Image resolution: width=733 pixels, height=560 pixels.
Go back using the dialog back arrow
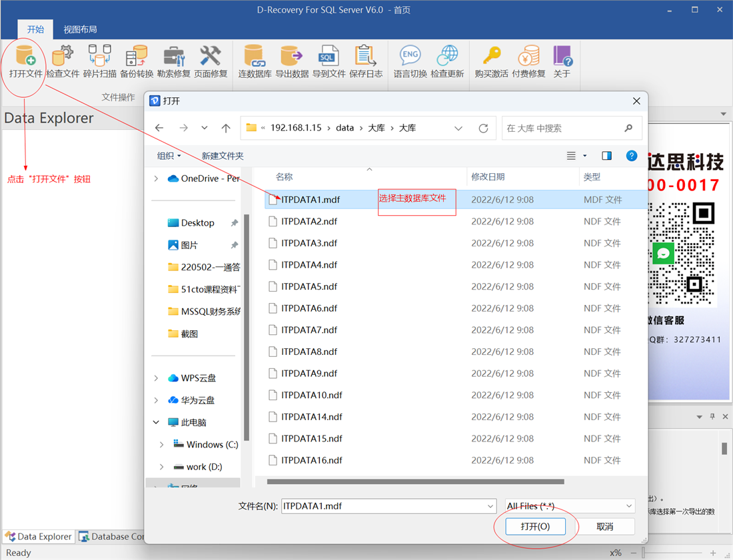pyautogui.click(x=159, y=128)
